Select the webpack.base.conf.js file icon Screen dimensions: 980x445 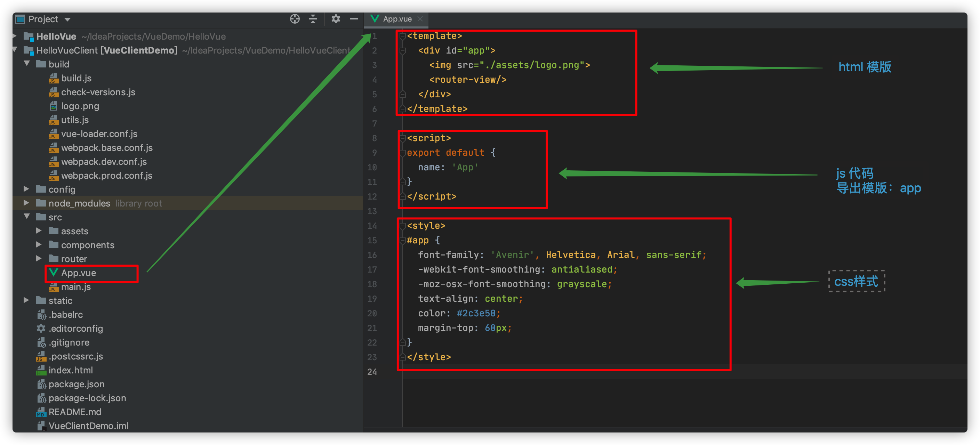(54, 148)
